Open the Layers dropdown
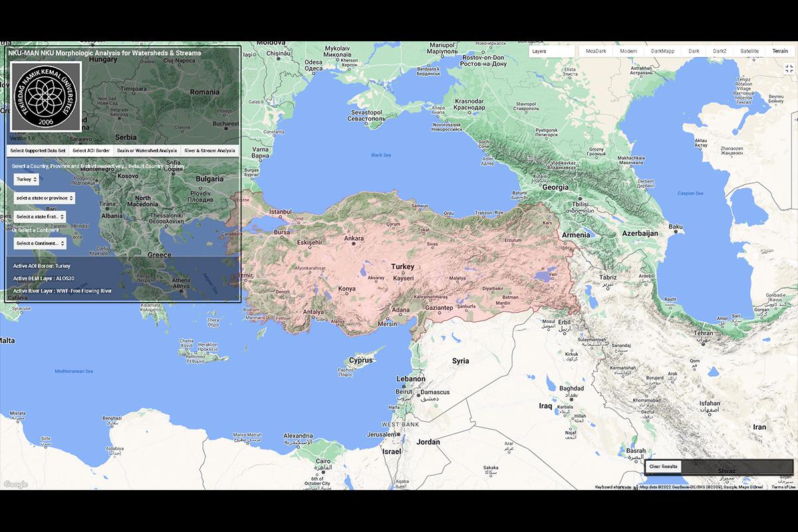Screen dimensions: 798x532 [552, 51]
